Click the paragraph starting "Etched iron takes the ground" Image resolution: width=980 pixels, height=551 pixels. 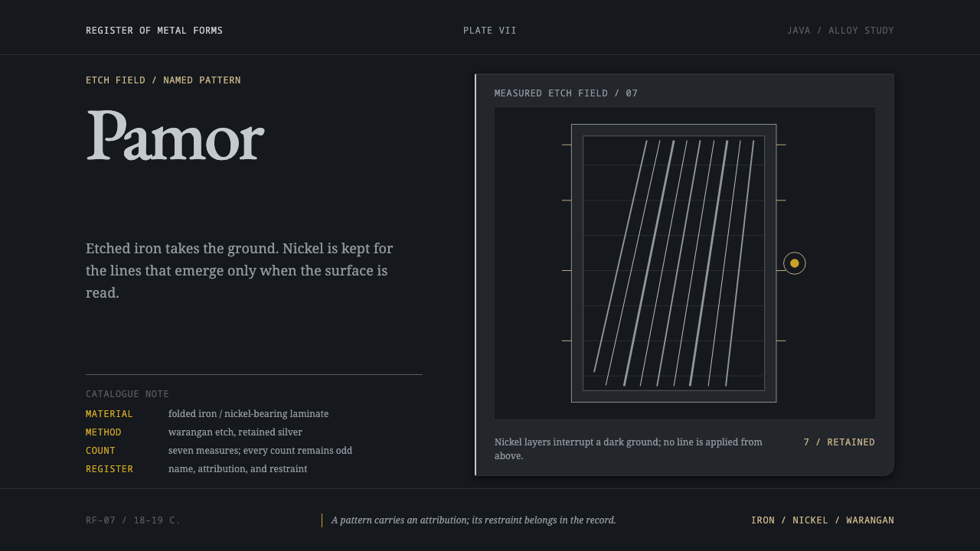240,270
